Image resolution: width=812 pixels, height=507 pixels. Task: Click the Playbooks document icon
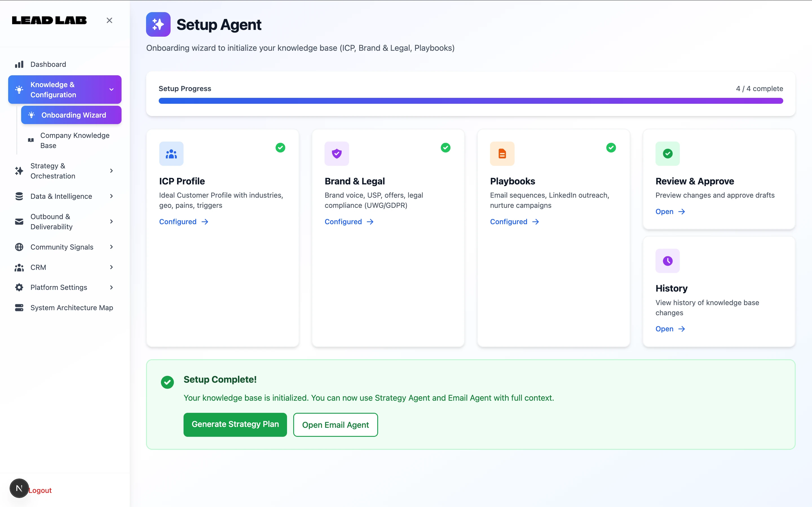[x=502, y=154]
